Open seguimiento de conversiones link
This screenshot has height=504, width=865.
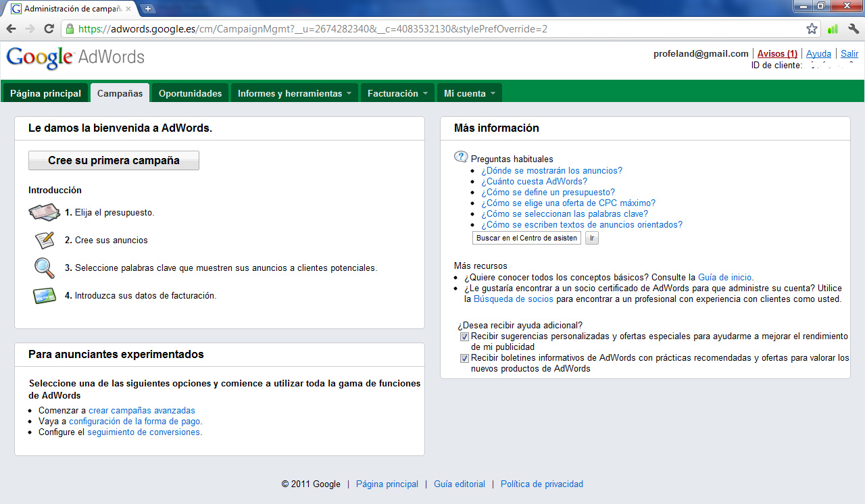pos(144,432)
